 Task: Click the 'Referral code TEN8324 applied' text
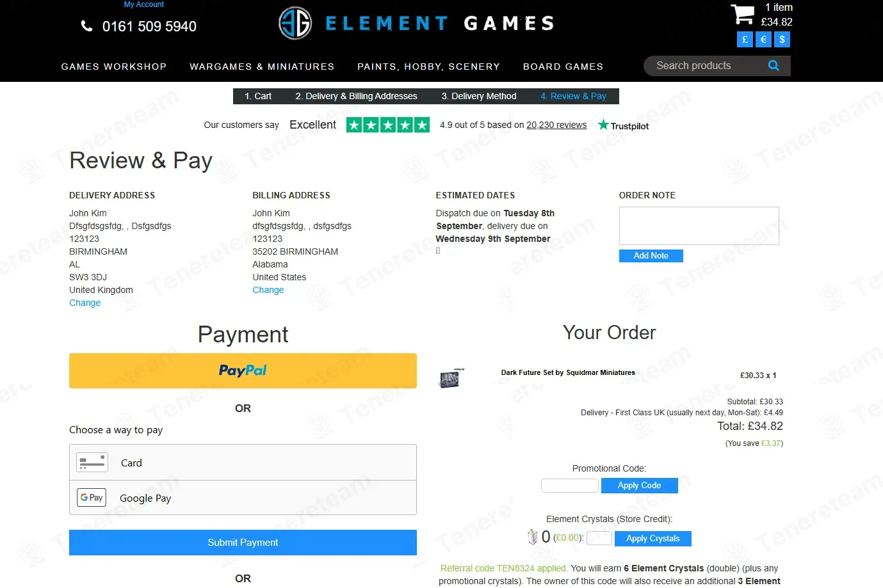tap(504, 568)
